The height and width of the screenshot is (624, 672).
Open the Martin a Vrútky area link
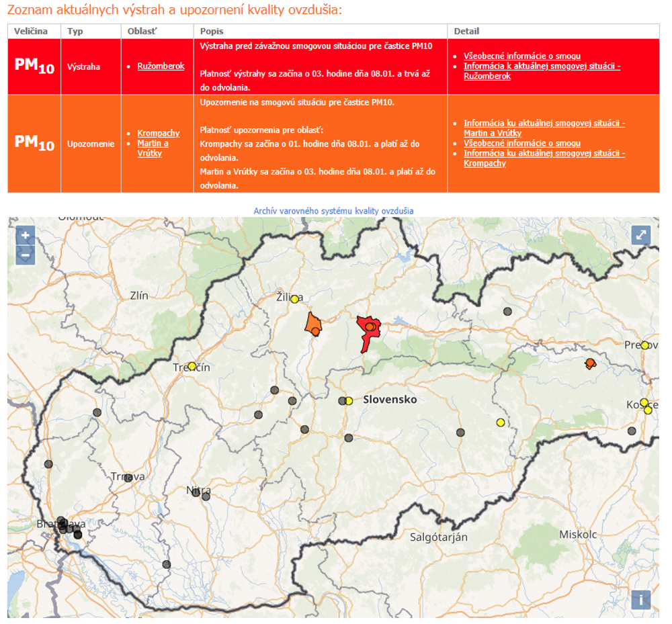(x=153, y=148)
